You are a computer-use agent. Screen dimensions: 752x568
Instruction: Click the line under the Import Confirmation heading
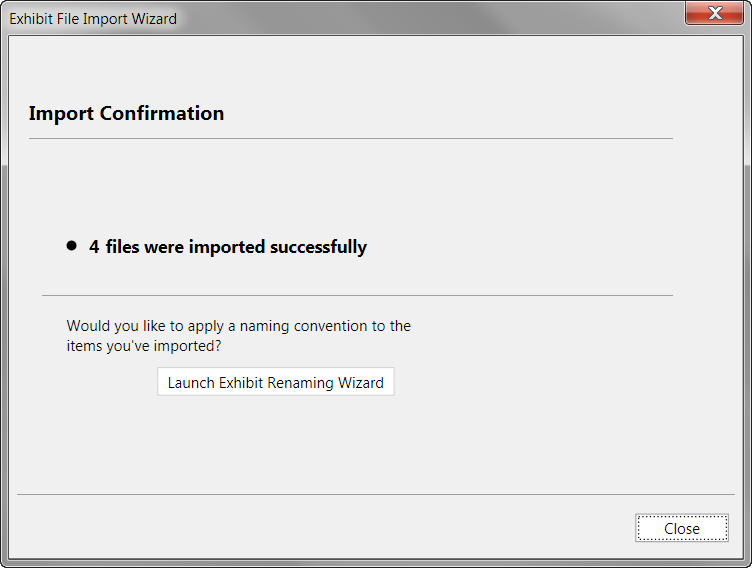click(x=351, y=139)
